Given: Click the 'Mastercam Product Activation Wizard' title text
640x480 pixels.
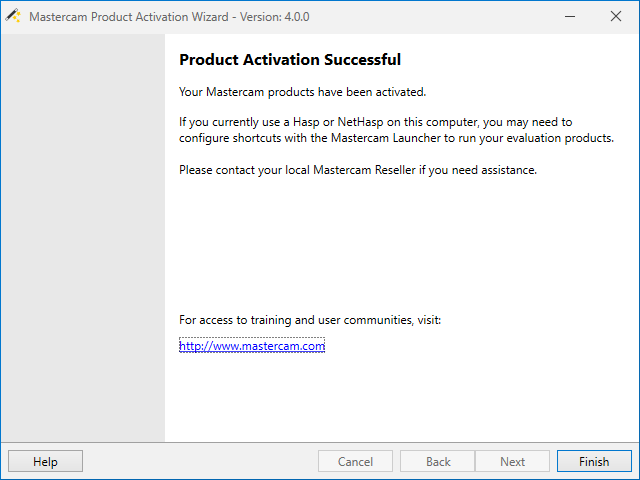Looking at the screenshot, I should [x=135, y=17].
